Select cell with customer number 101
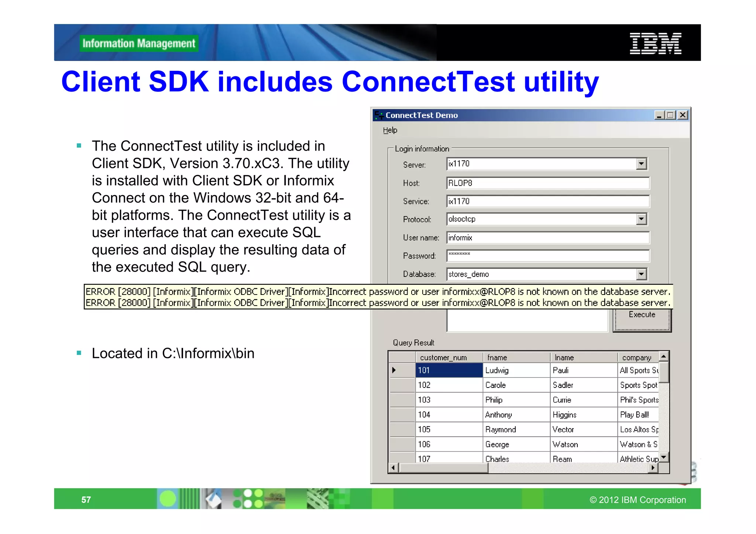 (x=449, y=370)
